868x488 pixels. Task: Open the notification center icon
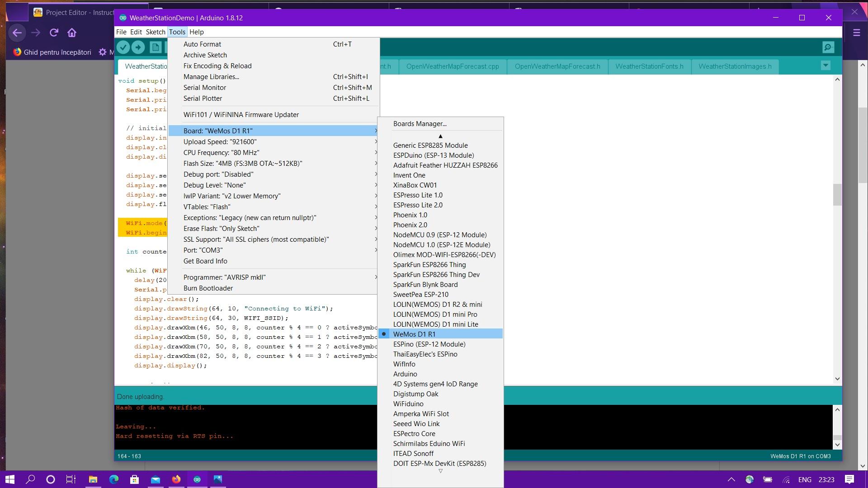click(x=849, y=479)
